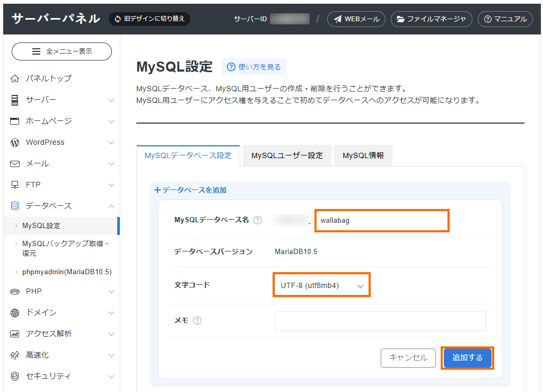Click the Homepage window icon

coord(14,121)
